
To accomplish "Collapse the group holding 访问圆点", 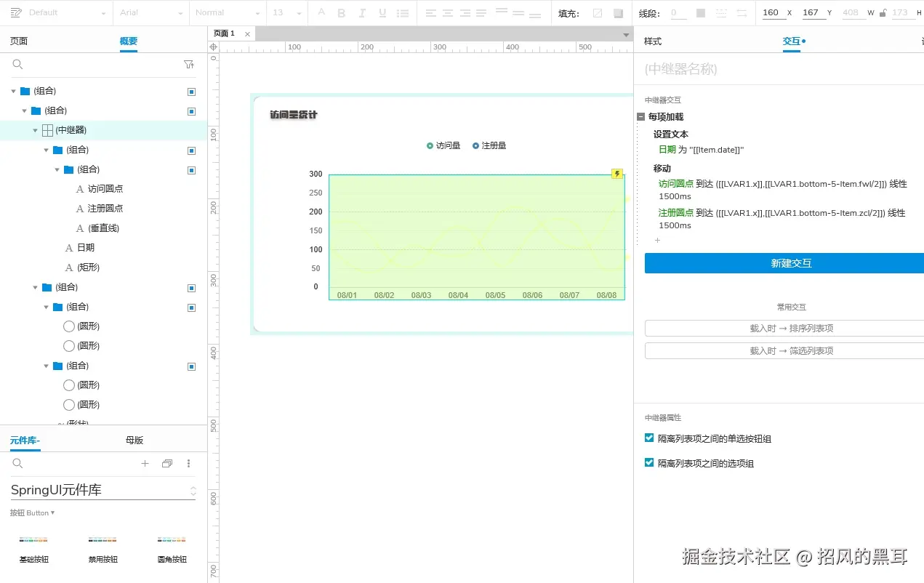I will [57, 169].
